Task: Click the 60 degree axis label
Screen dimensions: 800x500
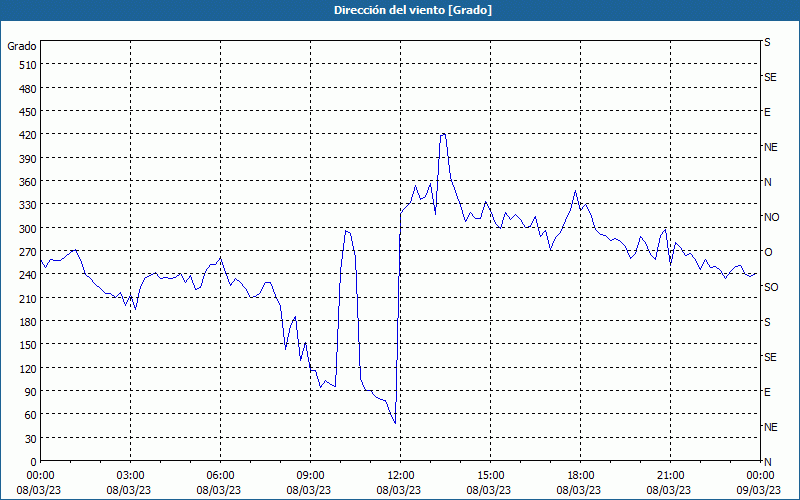Action: pos(31,415)
